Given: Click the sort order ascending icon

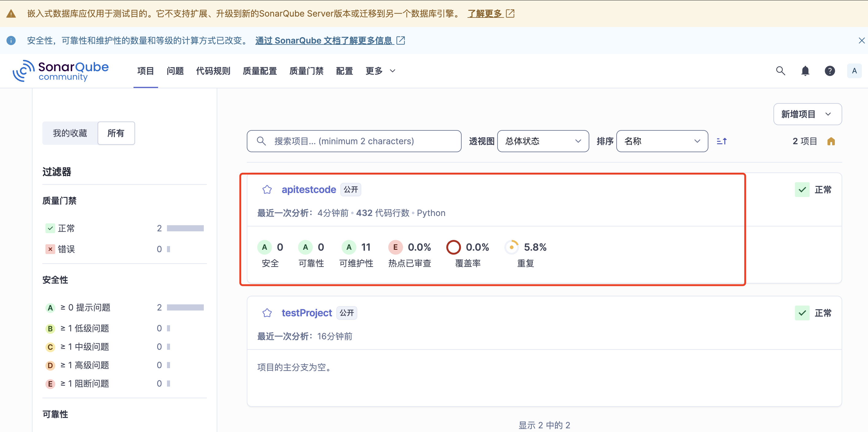Looking at the screenshot, I should pyautogui.click(x=721, y=141).
